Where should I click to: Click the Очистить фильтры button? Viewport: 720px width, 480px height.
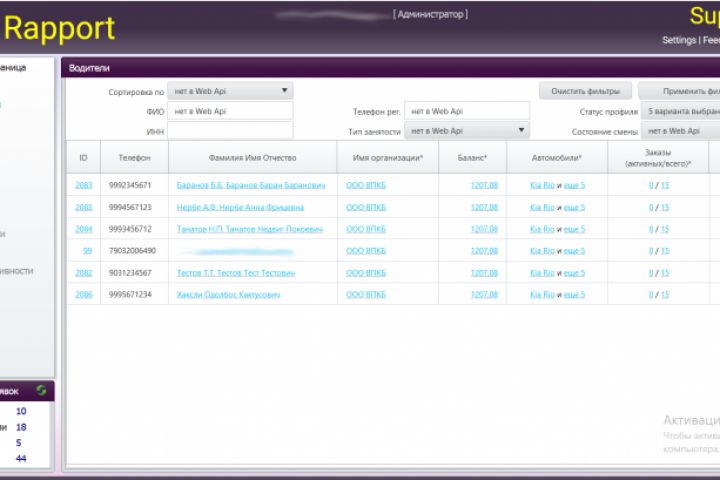(x=585, y=91)
